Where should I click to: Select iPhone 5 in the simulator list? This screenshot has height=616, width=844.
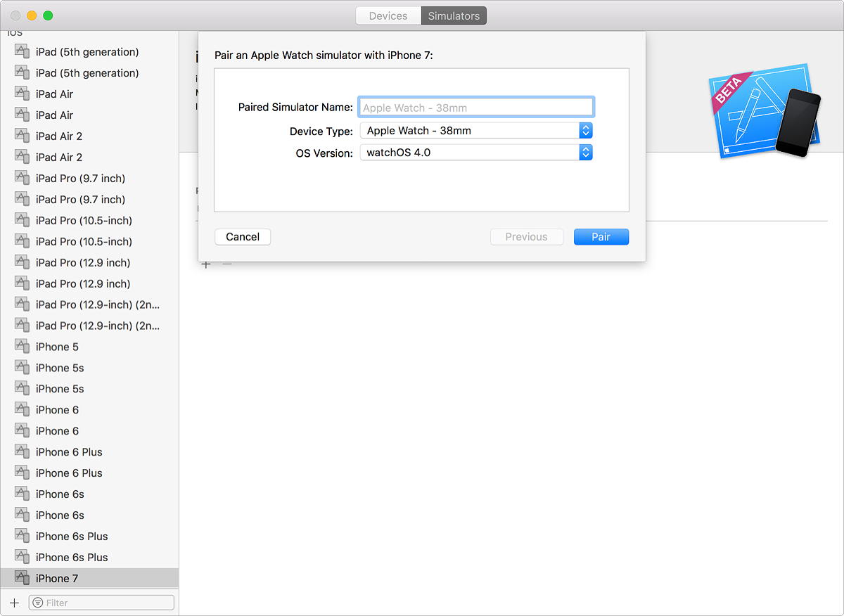pyautogui.click(x=89, y=347)
